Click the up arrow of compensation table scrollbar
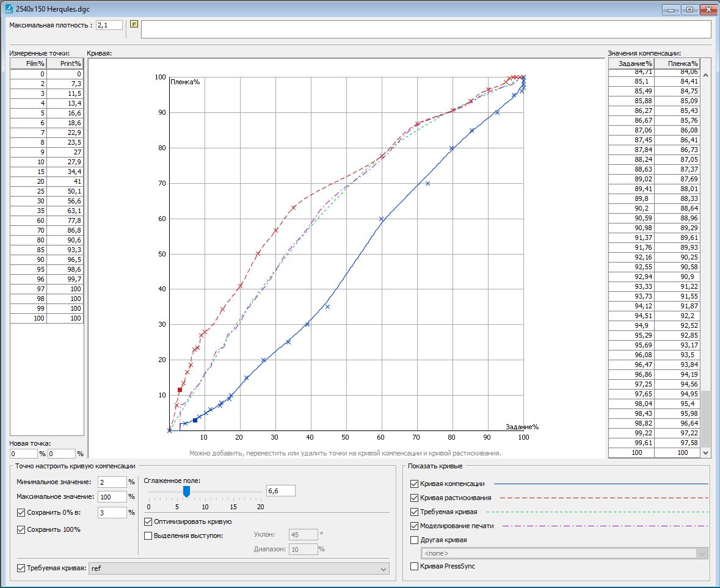Screen dimensions: 720x588 point(706,75)
